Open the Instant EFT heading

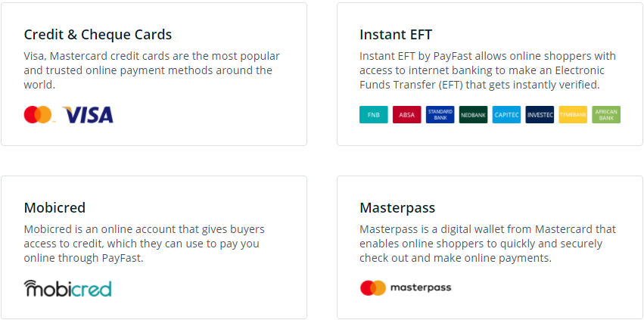click(x=396, y=35)
